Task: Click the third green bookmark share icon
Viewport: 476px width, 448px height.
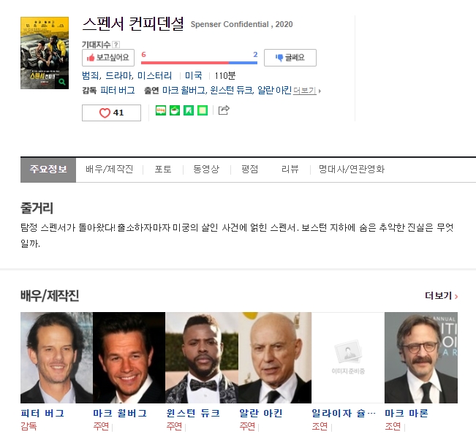Action: [x=189, y=110]
